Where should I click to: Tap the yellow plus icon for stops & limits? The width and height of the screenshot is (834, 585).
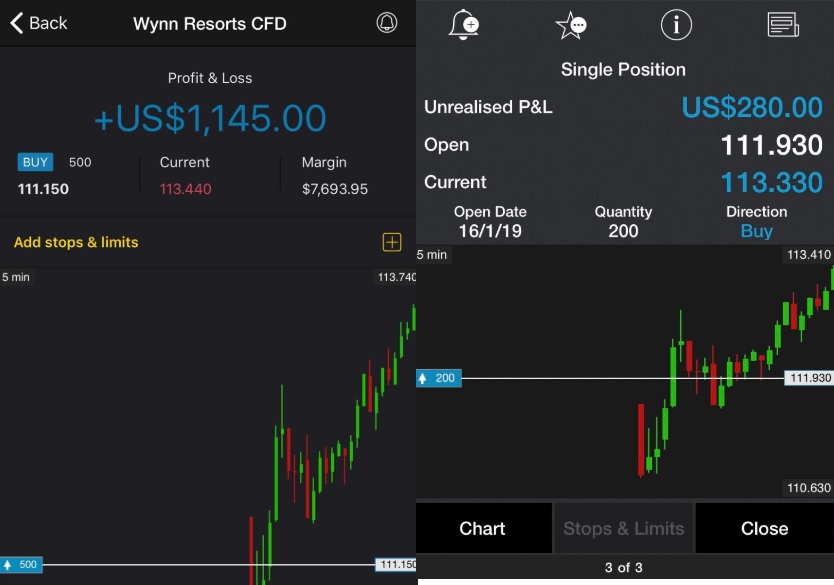pos(392,242)
